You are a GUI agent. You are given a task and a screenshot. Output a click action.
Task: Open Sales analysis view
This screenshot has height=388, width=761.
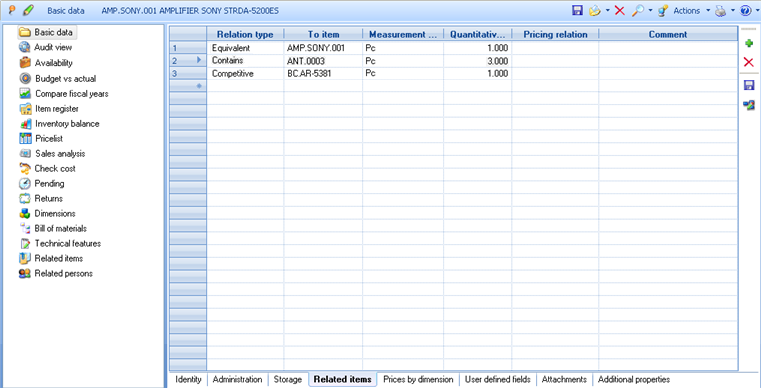point(60,153)
